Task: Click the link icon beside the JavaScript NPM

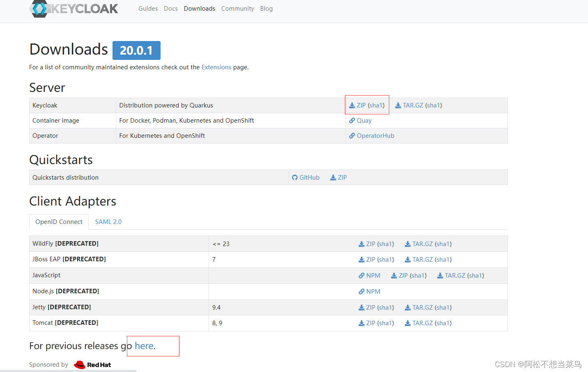Action: [361, 276]
